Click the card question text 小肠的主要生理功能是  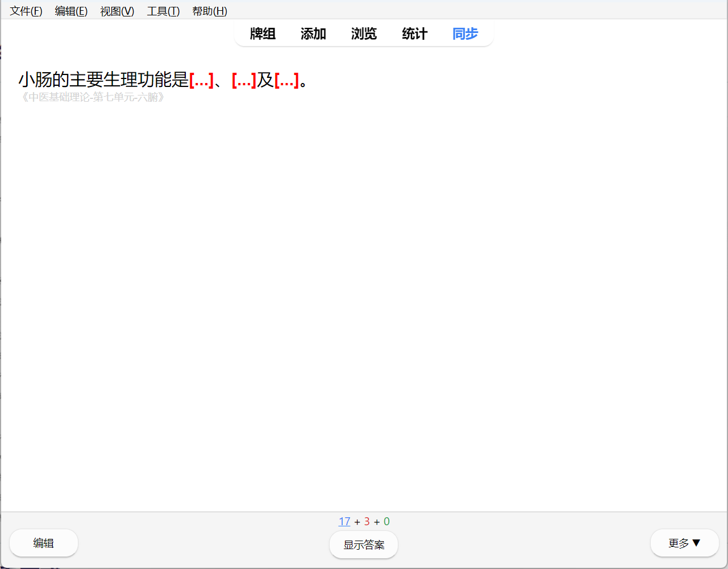pos(103,80)
